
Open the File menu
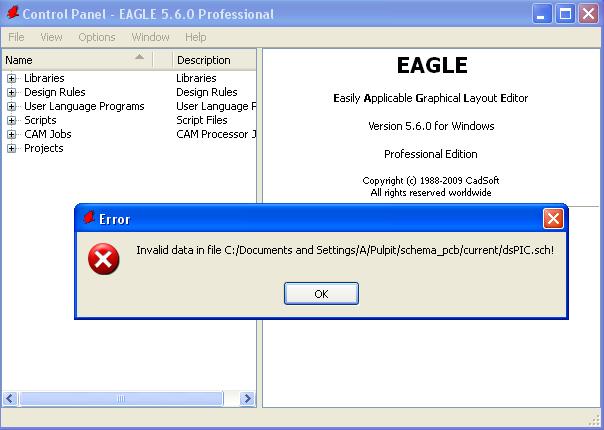tap(16, 37)
